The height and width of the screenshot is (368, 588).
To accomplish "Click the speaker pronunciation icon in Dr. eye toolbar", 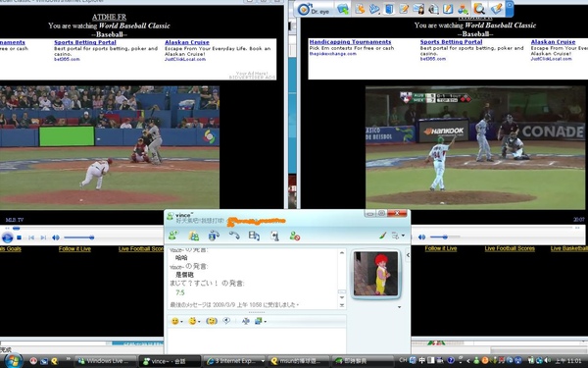I will point(433,9).
